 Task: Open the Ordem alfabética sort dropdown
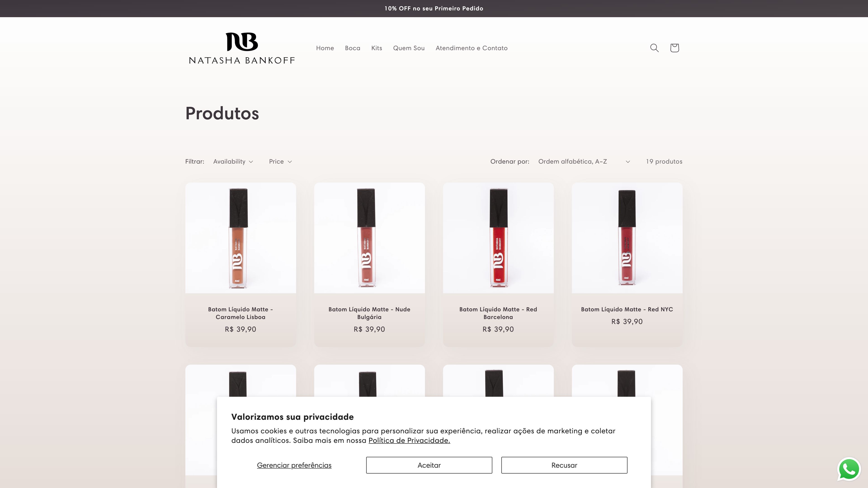click(x=584, y=161)
